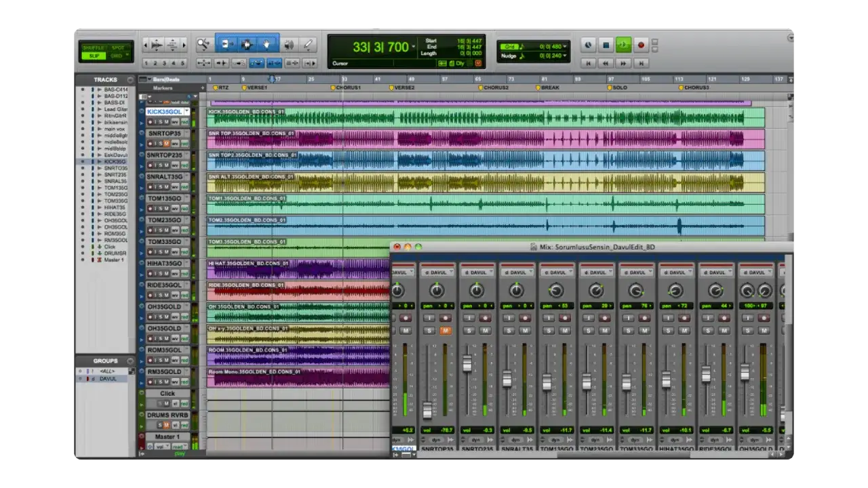Select the Selector tool
The image size is (868, 488).
pyautogui.click(x=247, y=45)
